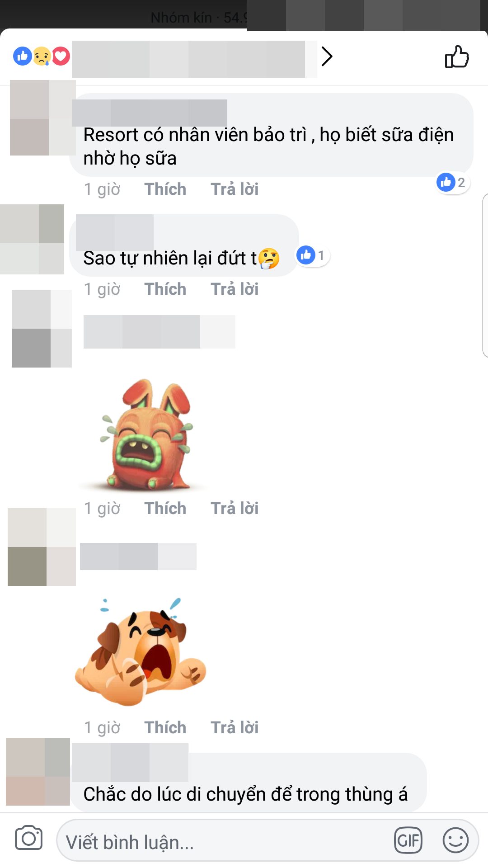Click 'Thích' under the Resort comment
488x868 pixels.
(165, 189)
